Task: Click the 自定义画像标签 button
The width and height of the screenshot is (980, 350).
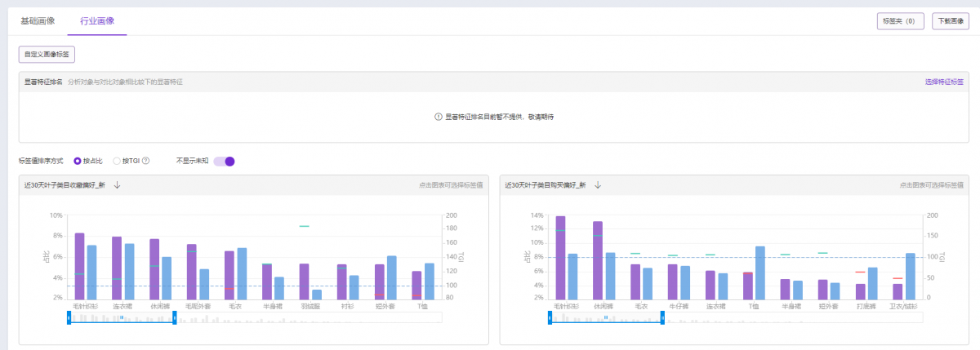Action: (47, 55)
